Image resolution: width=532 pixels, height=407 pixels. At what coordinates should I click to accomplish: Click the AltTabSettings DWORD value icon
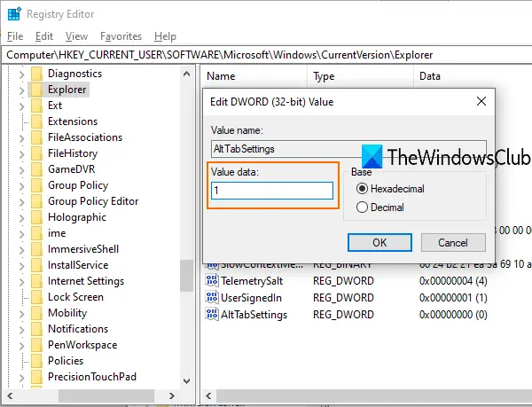pos(212,314)
